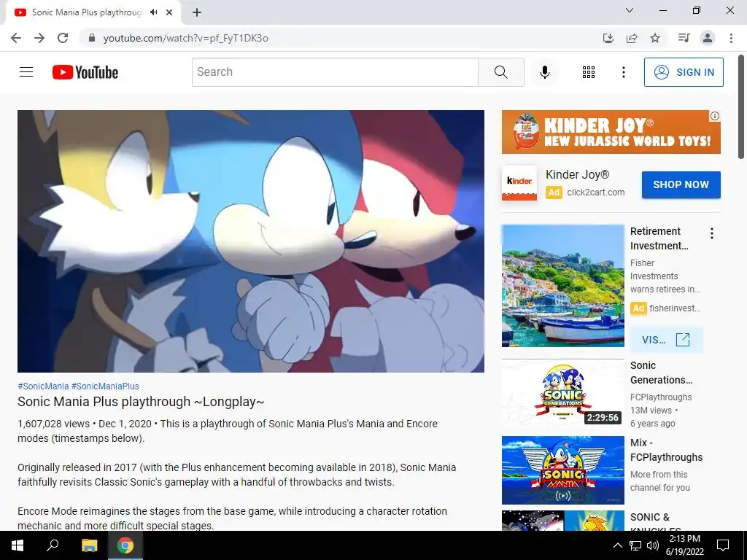Image resolution: width=747 pixels, height=560 pixels.
Task: Open YouTube settings three-dot menu
Action: pyautogui.click(x=623, y=72)
